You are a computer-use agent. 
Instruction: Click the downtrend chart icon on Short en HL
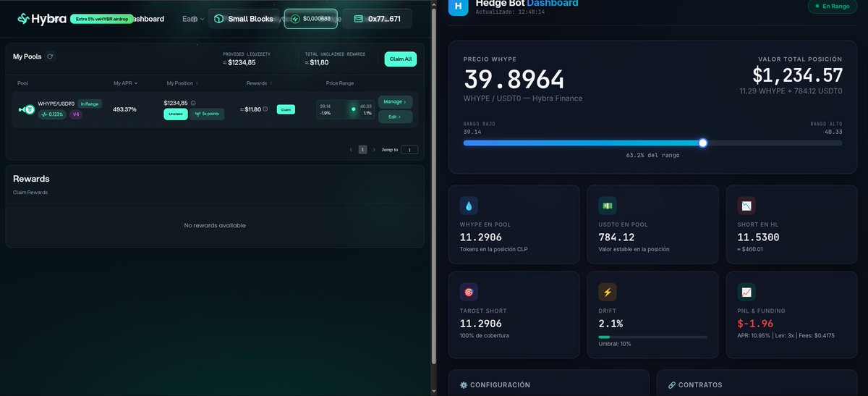coord(746,206)
